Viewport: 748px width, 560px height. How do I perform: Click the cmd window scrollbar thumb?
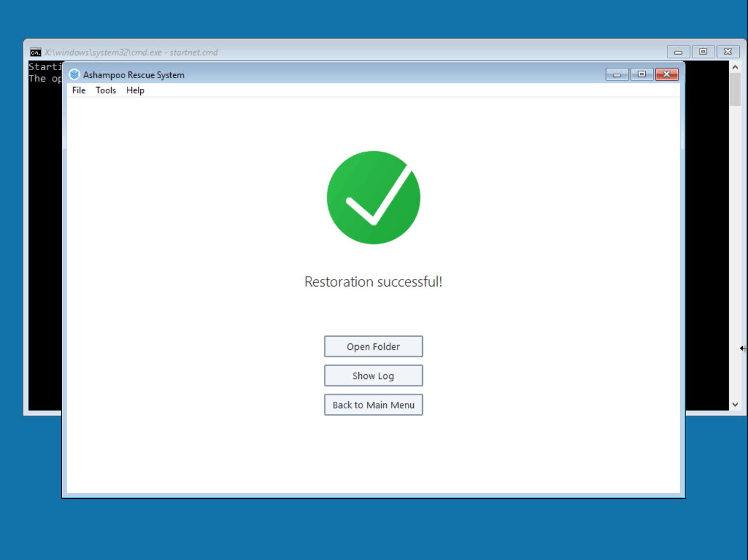coord(735,89)
